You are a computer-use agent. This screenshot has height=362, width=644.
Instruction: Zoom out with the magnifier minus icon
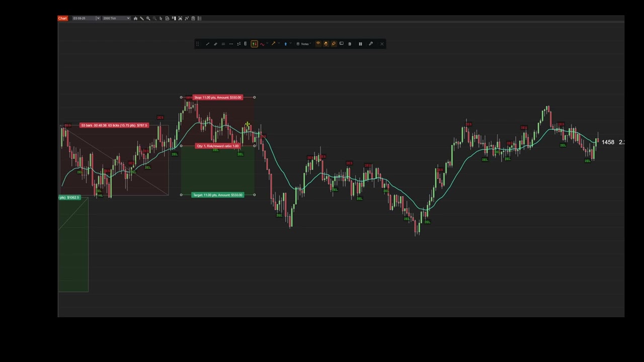[154, 18]
